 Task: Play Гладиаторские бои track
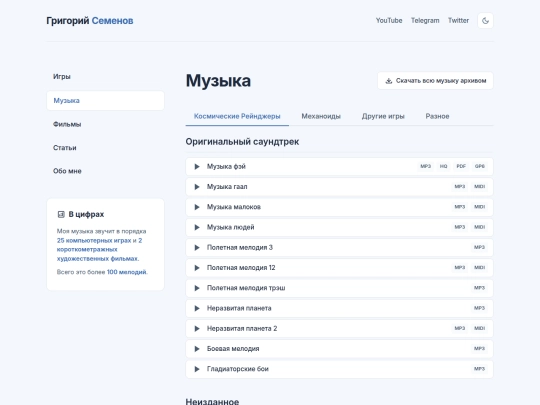197,369
